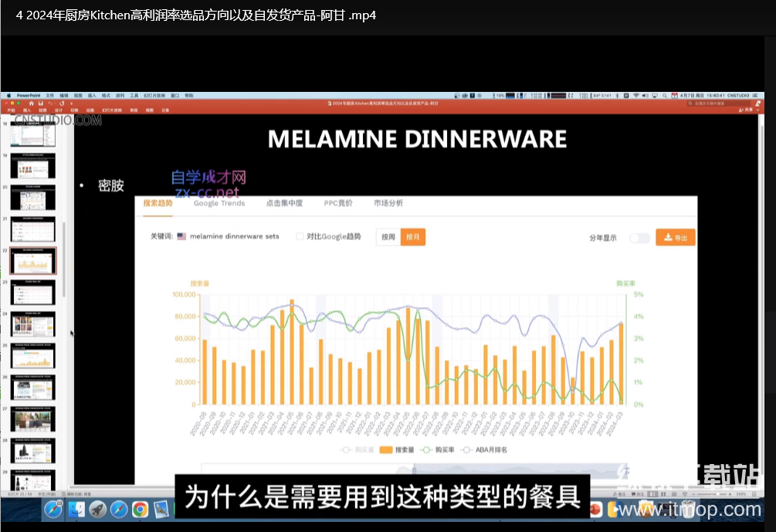Launch the Chrome icon in the dock

click(140, 510)
